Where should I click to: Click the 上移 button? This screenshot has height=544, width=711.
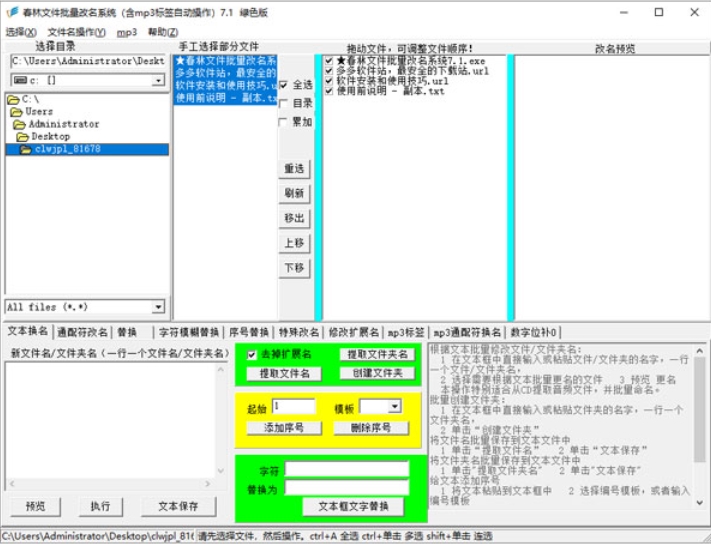294,243
